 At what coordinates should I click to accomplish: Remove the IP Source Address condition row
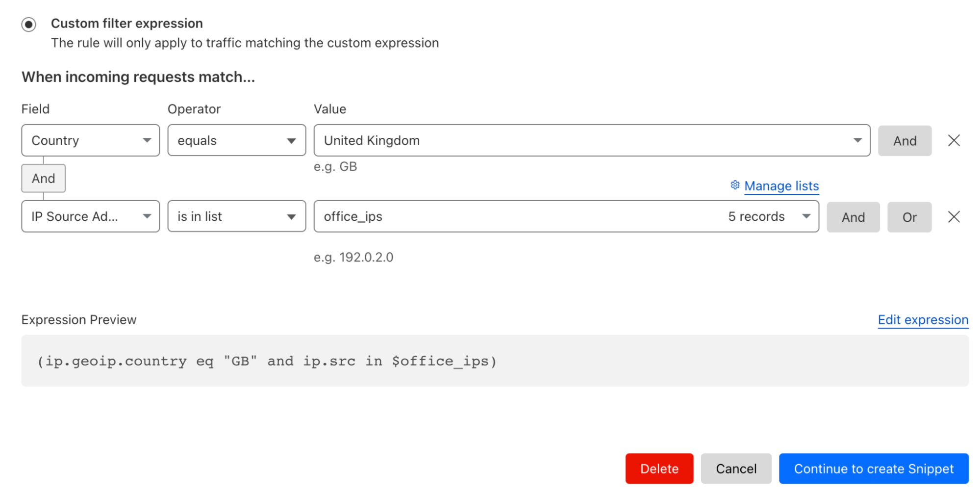[x=954, y=217]
